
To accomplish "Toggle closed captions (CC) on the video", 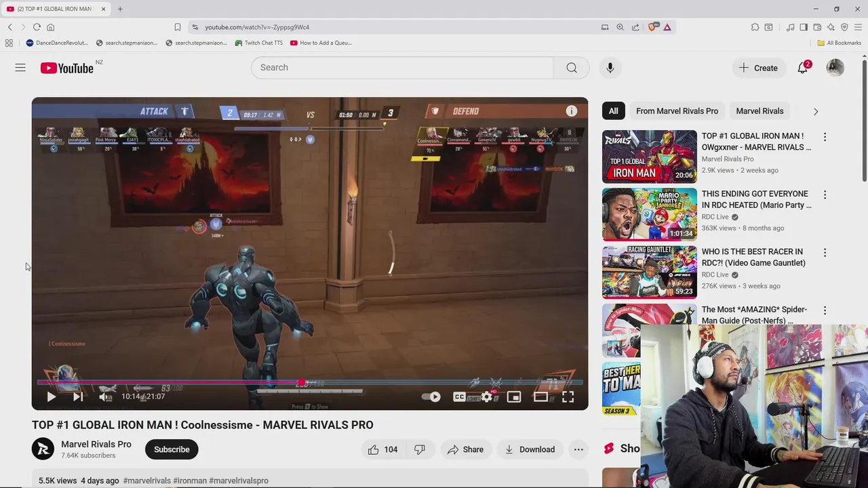I will pyautogui.click(x=459, y=397).
